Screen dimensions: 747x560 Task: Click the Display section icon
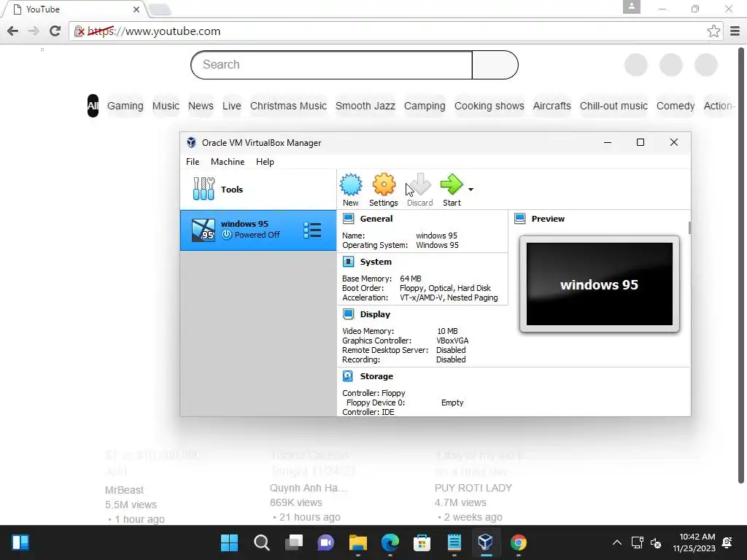click(348, 314)
